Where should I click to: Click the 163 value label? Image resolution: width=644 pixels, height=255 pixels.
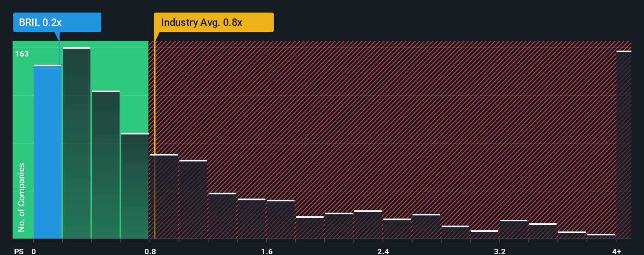click(x=22, y=54)
